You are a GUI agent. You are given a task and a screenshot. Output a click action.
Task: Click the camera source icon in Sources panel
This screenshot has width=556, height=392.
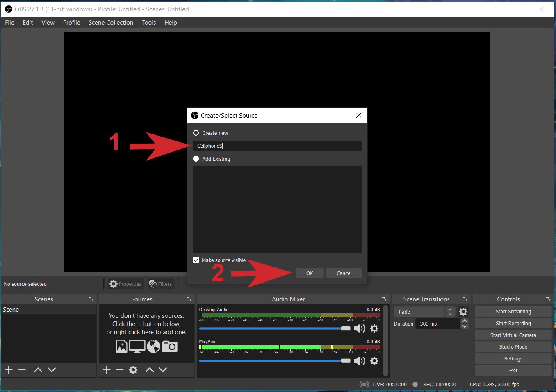[x=170, y=346]
